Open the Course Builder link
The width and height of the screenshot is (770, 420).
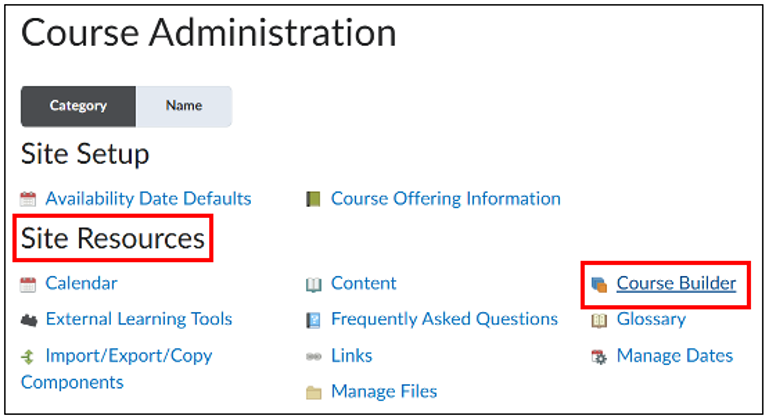676,283
